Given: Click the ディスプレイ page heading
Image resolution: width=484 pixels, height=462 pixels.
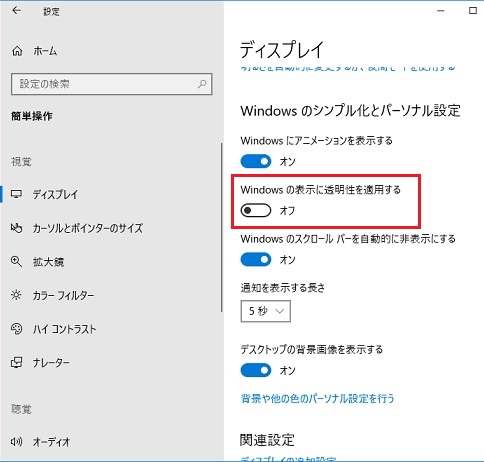Looking at the screenshot, I should (x=282, y=50).
